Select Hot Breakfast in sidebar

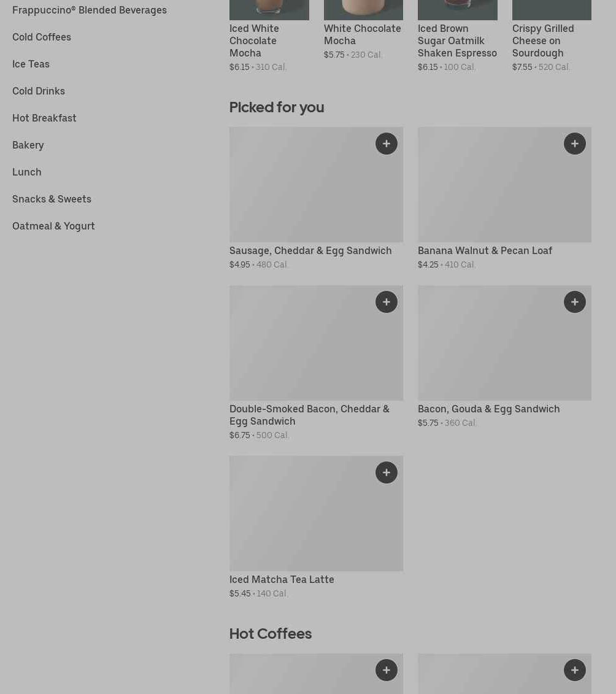pyautogui.click(x=44, y=118)
